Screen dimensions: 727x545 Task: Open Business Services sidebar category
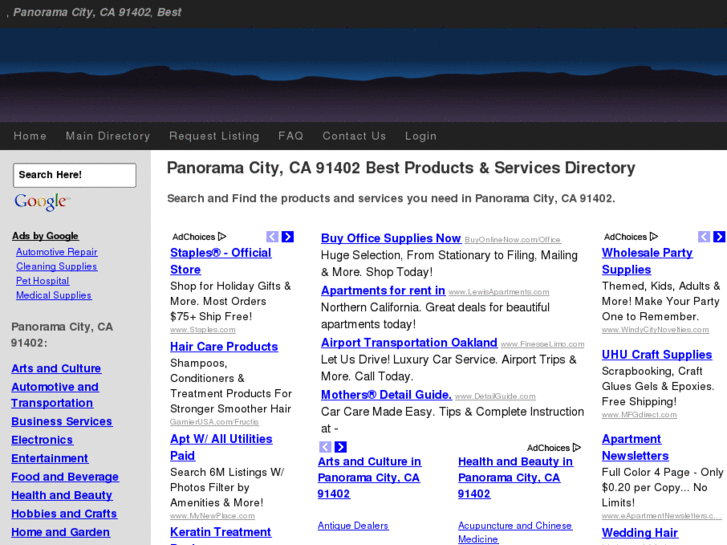click(x=62, y=421)
